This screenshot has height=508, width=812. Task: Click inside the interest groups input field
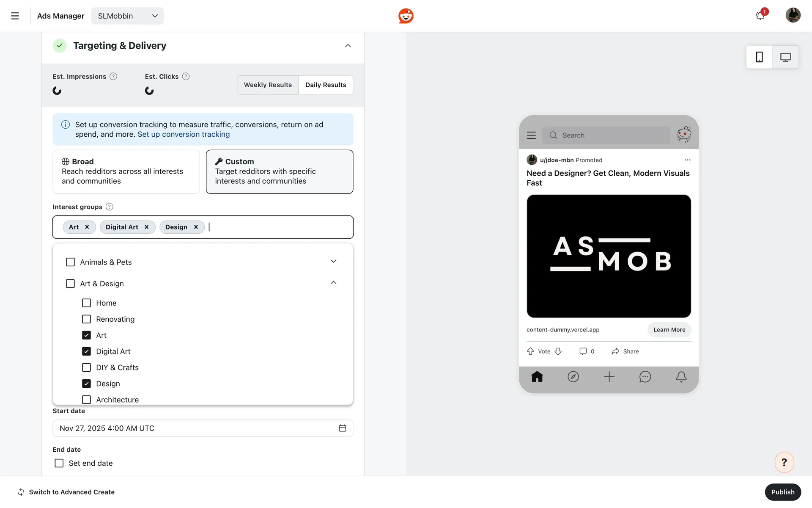click(279, 227)
